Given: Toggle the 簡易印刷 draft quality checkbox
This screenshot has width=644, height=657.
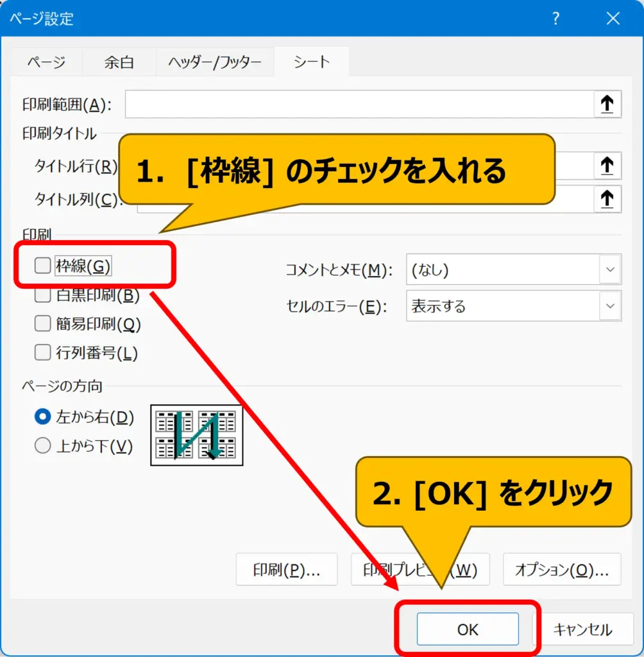Looking at the screenshot, I should coord(42,323).
